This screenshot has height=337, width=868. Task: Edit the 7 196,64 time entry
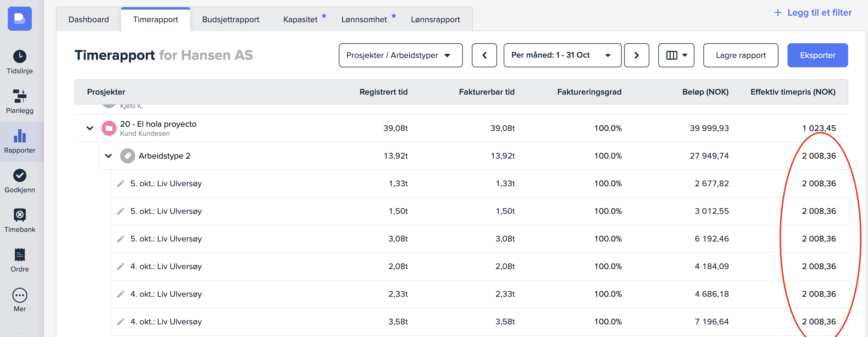click(x=121, y=321)
